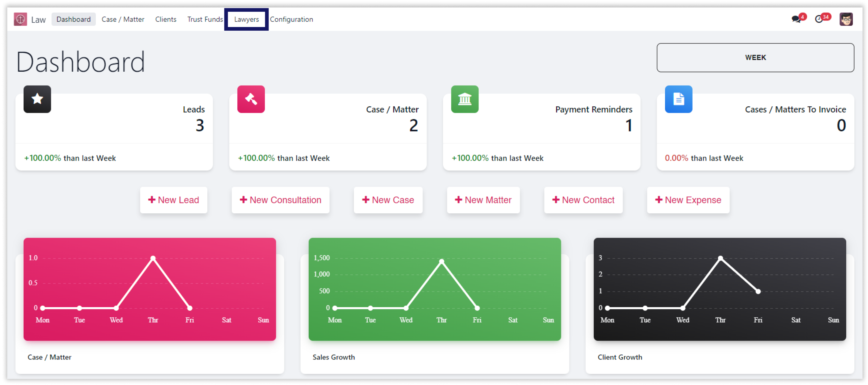Open the Configuration menu
The width and height of the screenshot is (868, 385).
tap(291, 19)
